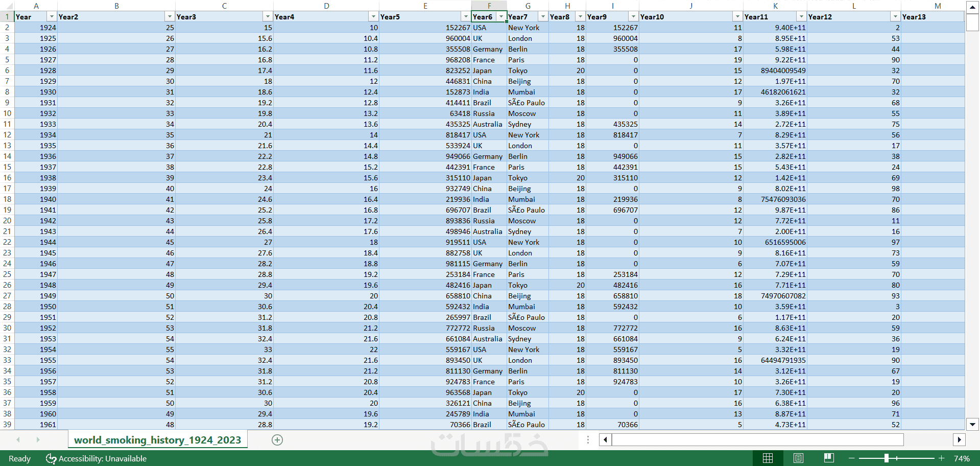
Task: Switch to Page Break Preview view
Action: (829, 458)
